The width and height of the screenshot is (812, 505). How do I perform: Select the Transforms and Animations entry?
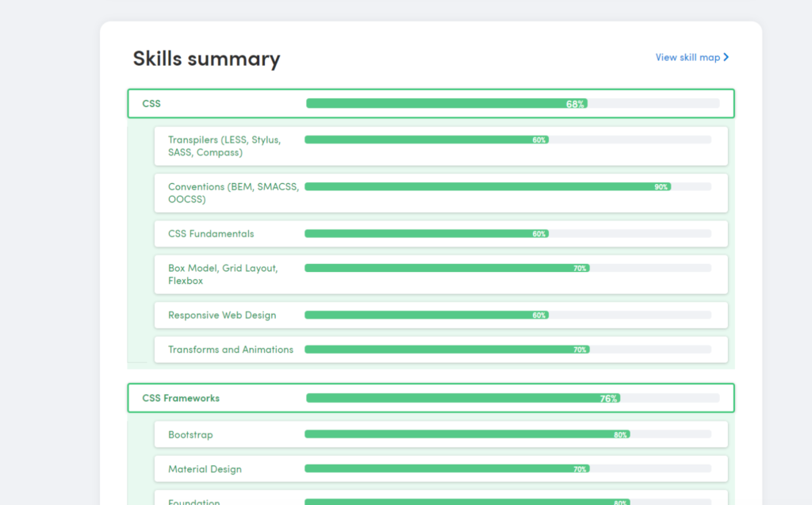[440, 349]
